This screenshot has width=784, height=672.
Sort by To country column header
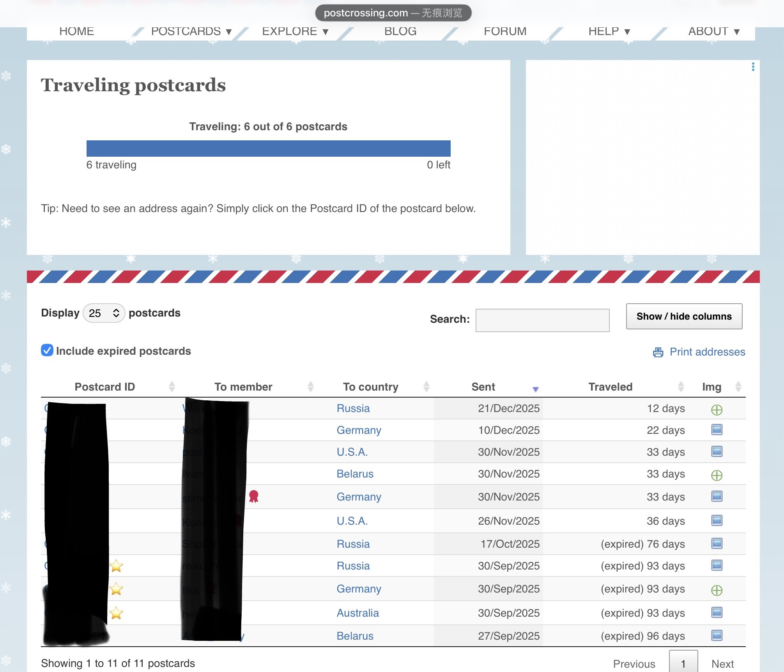[370, 387]
